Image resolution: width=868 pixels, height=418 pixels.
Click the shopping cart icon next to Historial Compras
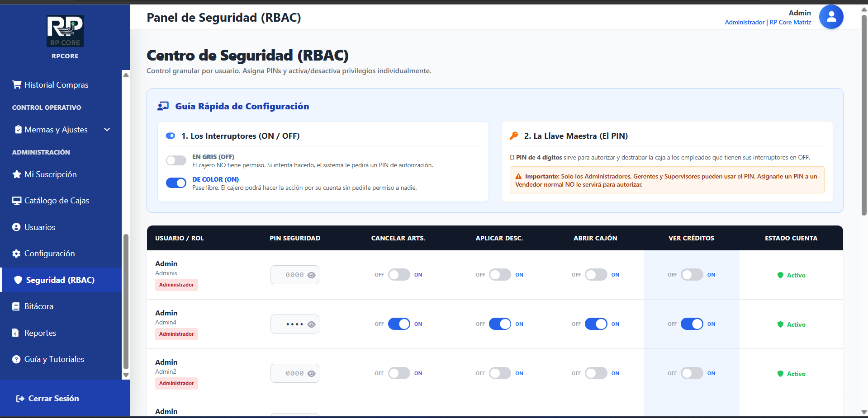pyautogui.click(x=17, y=85)
